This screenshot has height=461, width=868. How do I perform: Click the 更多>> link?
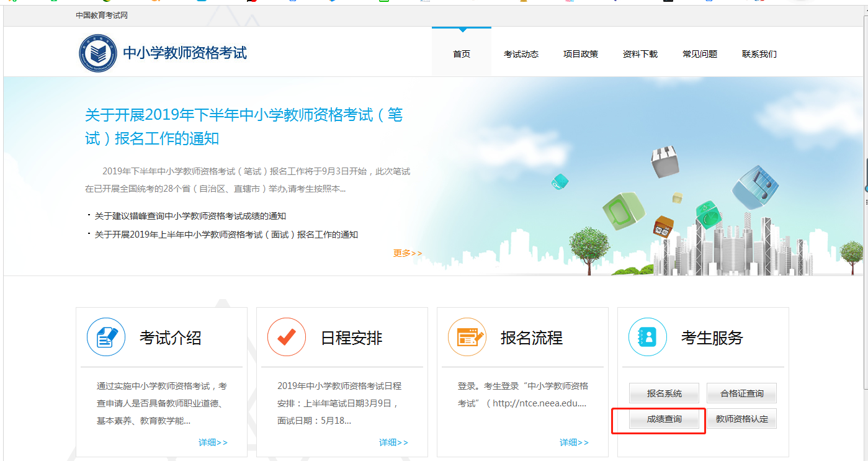[408, 253]
